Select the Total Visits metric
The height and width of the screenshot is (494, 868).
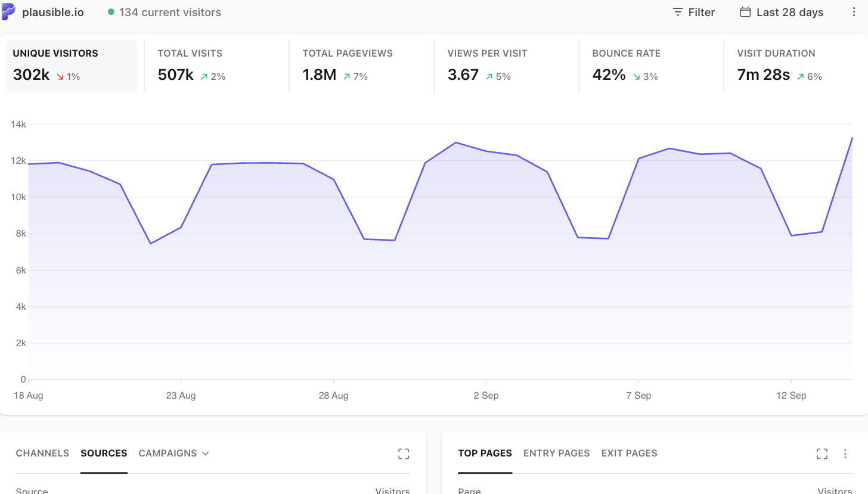(x=216, y=66)
